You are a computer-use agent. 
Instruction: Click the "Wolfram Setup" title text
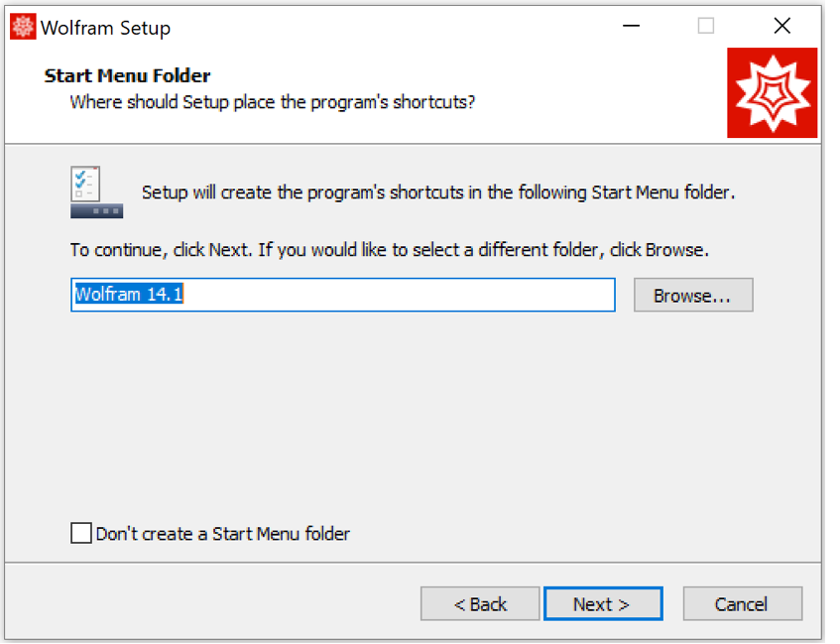pos(105,28)
